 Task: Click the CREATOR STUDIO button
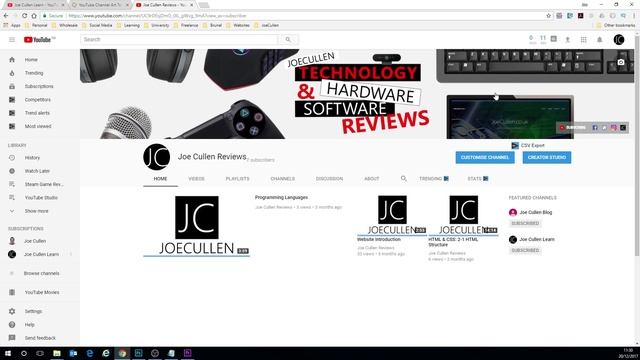point(547,158)
